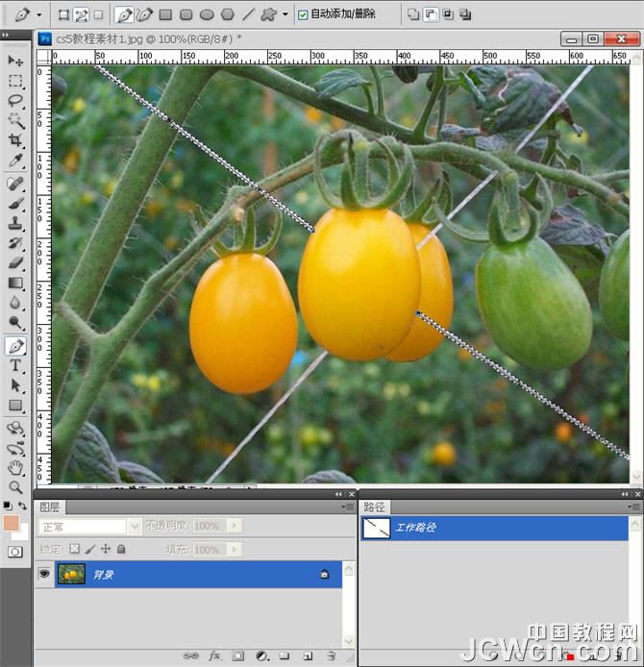The width and height of the screenshot is (644, 667).
Task: Click the 背景 layer thumbnail
Action: pyautogui.click(x=71, y=575)
